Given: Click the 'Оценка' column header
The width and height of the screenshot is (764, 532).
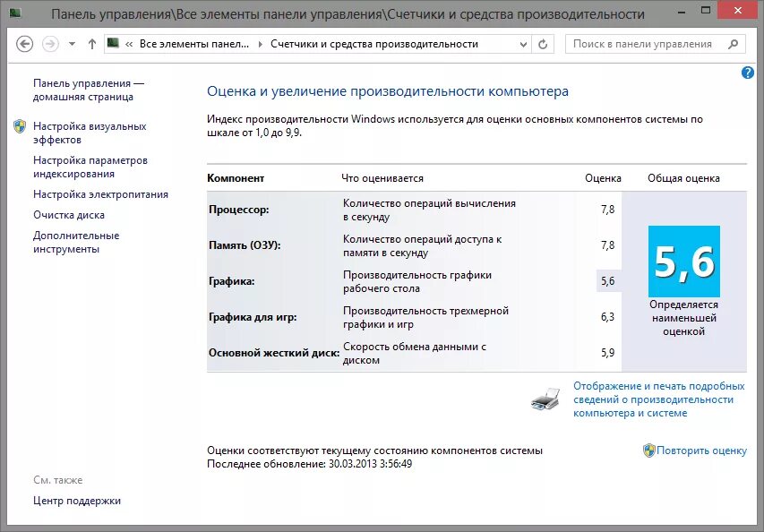Looking at the screenshot, I should pos(603,178).
